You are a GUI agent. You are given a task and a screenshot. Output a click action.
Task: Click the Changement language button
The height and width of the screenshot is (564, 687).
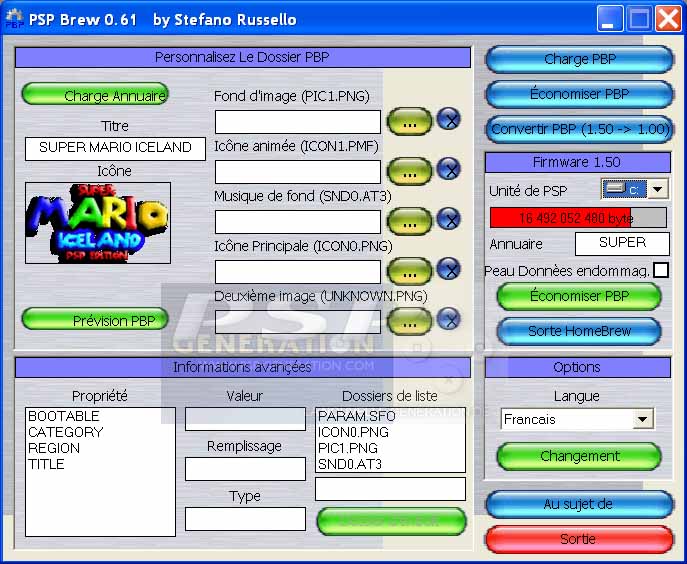579,457
